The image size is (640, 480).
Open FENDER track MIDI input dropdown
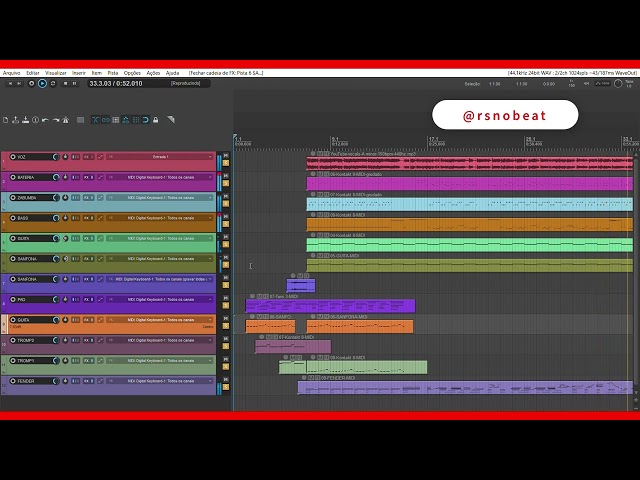160,381
